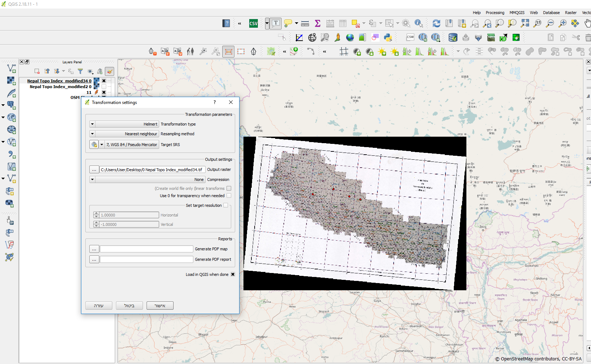The height and width of the screenshot is (364, 591).
Task: Toggle visibility of Nepal Topo Index_modified34 layer
Action: click(x=104, y=81)
